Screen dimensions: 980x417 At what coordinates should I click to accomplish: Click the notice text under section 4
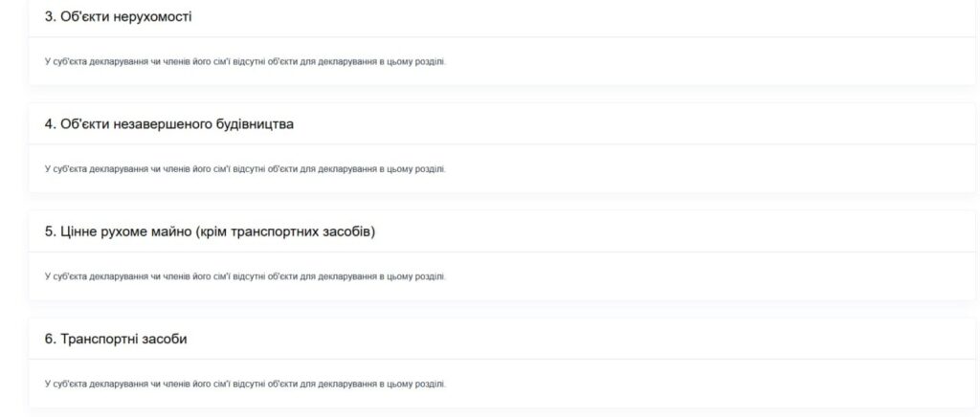click(x=245, y=169)
